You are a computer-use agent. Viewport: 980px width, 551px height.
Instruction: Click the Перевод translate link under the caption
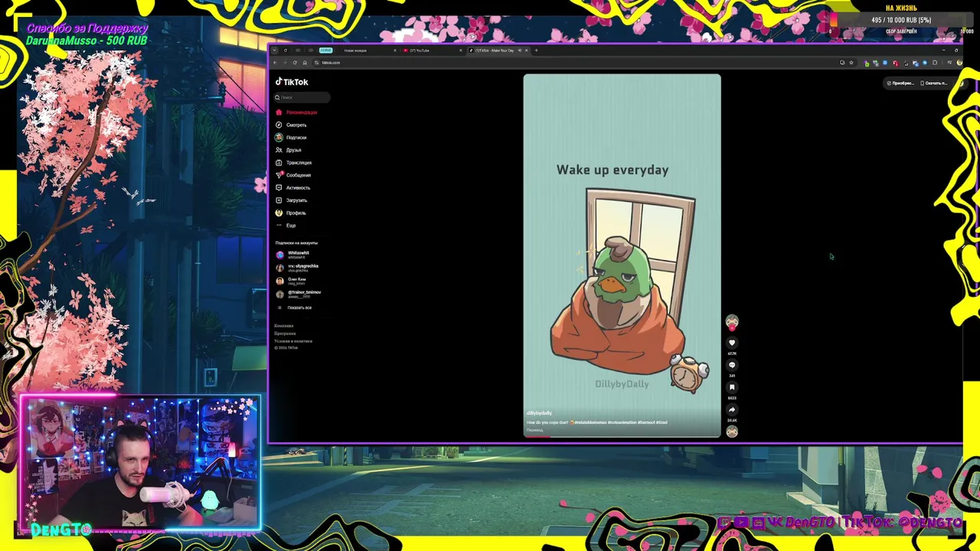click(534, 430)
